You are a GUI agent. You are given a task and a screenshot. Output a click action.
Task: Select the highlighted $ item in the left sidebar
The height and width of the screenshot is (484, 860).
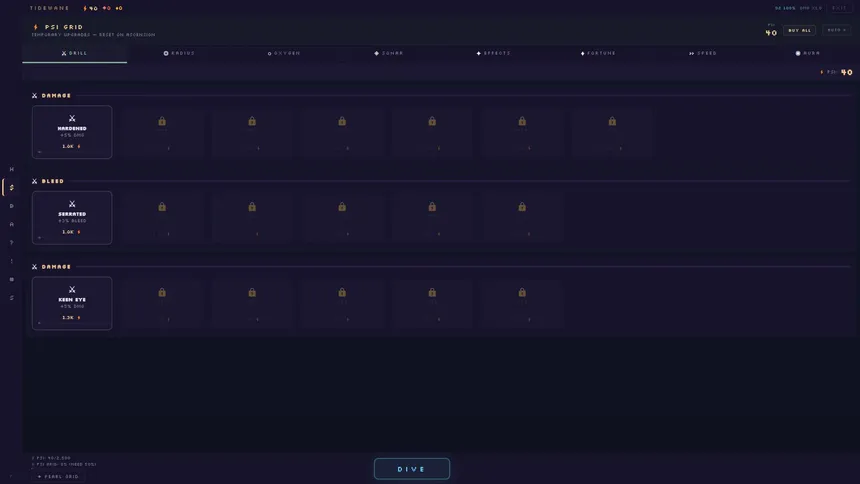tap(12, 188)
